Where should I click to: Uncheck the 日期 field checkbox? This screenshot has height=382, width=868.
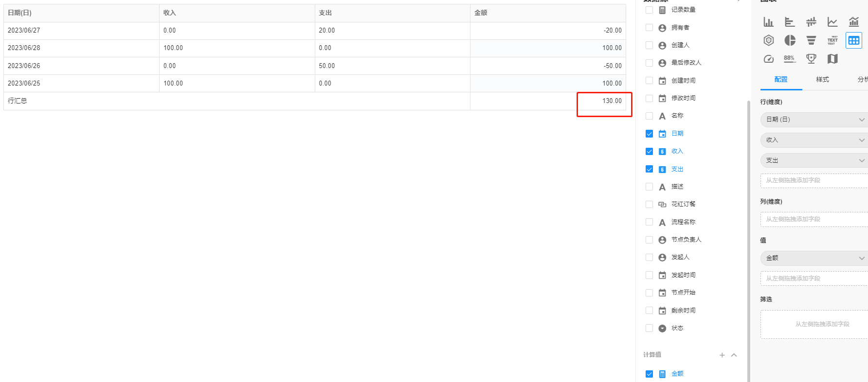coord(649,134)
